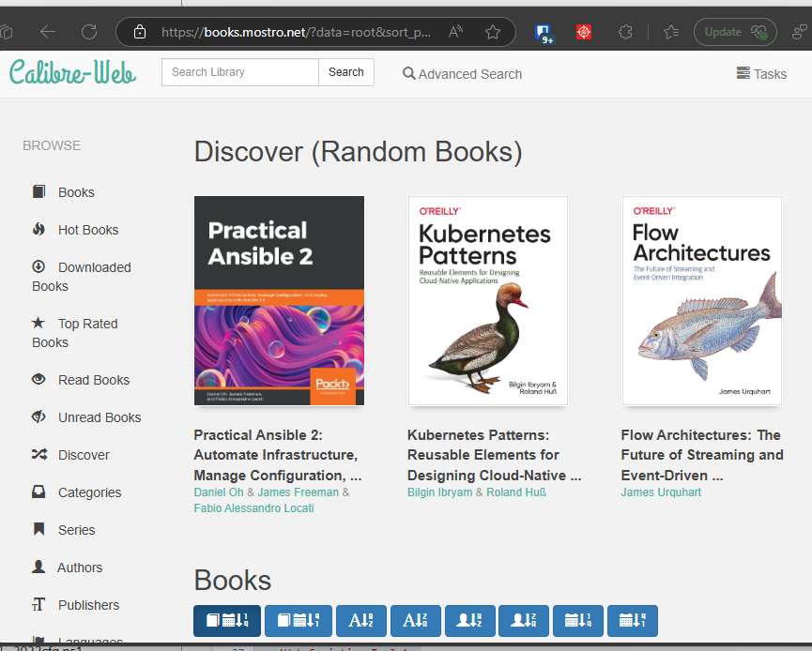Open Categories in the sidebar

pos(77,492)
